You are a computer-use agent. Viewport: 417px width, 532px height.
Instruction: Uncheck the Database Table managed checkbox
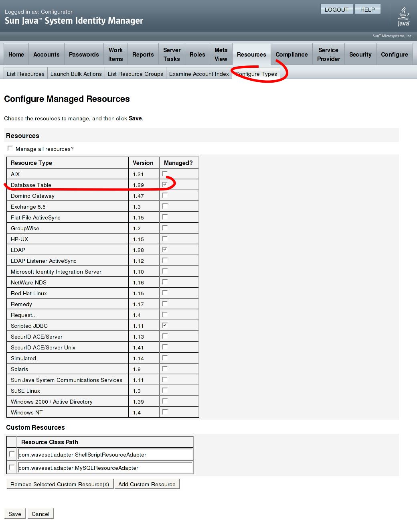[165, 184]
